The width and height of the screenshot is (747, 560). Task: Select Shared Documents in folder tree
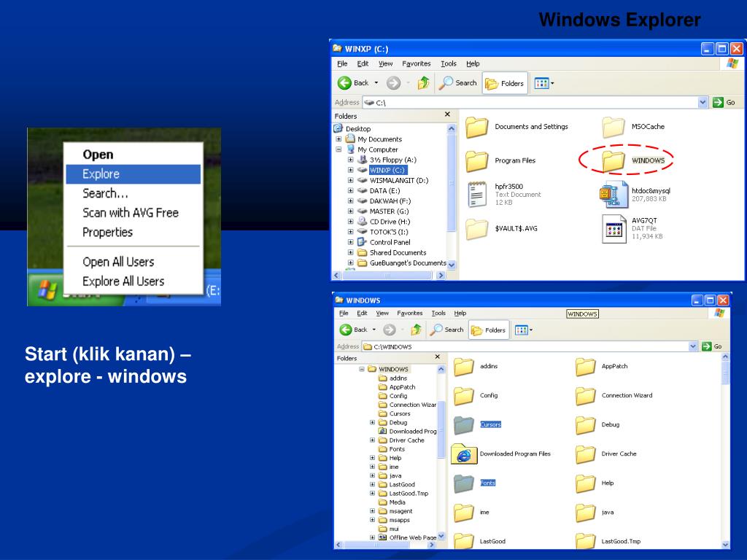(398, 253)
